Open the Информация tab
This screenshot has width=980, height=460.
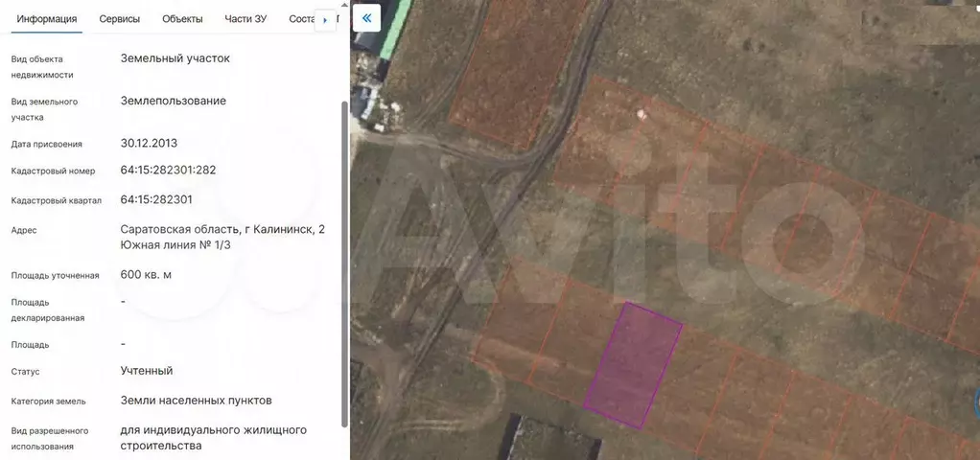point(47,19)
